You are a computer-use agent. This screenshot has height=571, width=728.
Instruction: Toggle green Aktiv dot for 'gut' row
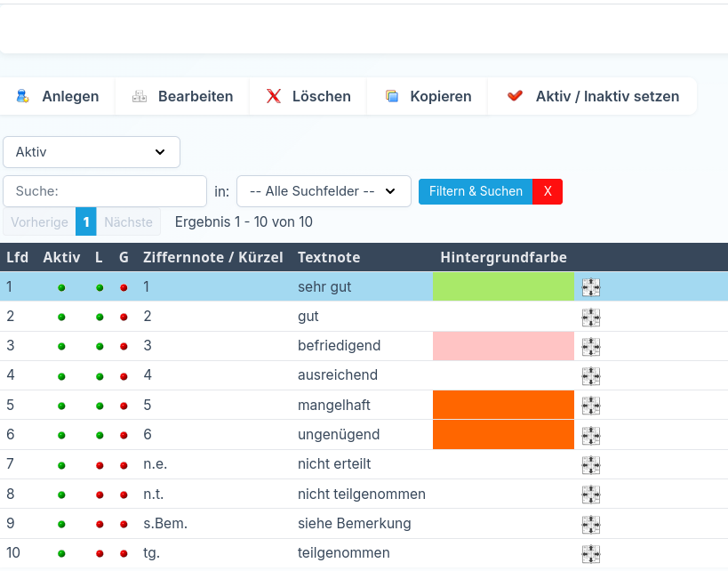pyautogui.click(x=61, y=318)
